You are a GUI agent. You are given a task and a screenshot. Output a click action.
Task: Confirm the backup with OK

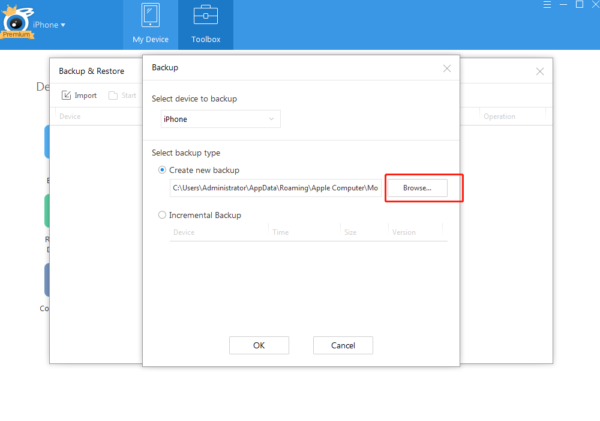coord(258,345)
